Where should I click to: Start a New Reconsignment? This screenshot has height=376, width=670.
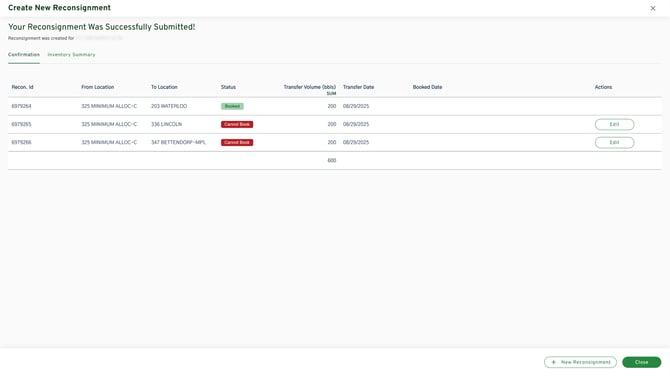tap(580, 362)
